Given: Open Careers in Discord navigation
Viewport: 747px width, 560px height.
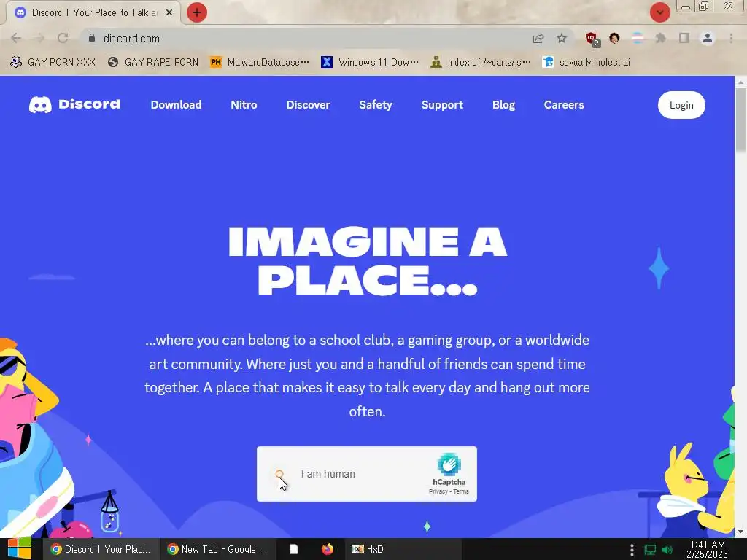Looking at the screenshot, I should [564, 105].
